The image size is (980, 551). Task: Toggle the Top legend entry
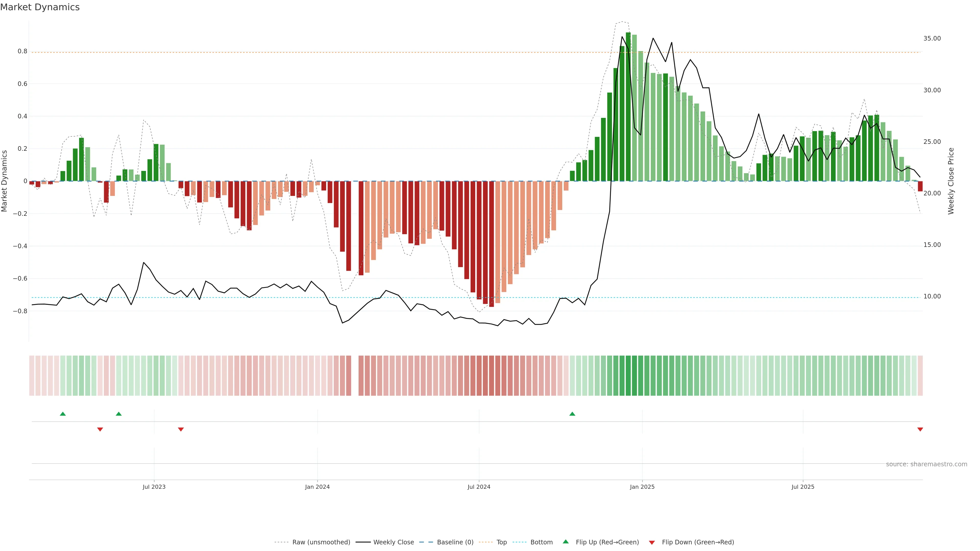501,542
